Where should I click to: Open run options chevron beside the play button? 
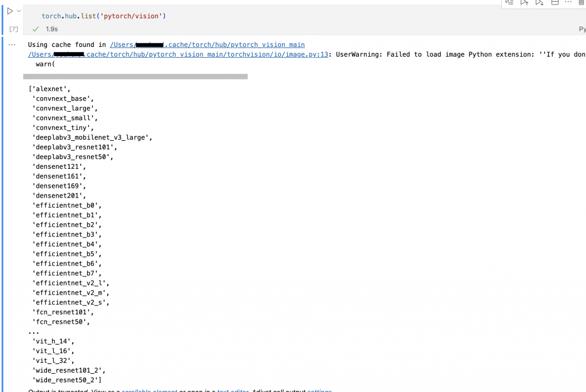19,11
